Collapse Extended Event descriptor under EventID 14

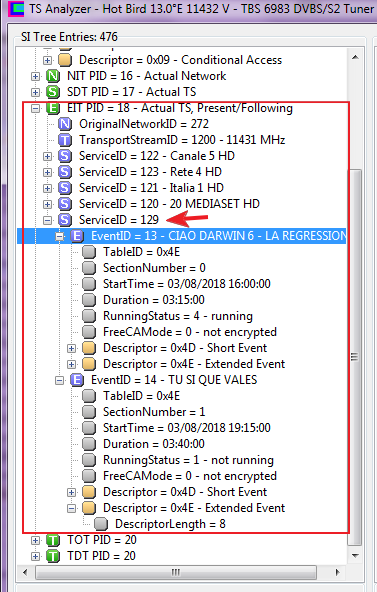71,508
